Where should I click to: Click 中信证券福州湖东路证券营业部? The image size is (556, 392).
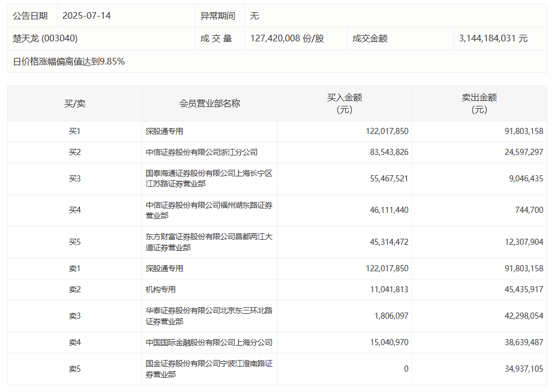coord(209,210)
